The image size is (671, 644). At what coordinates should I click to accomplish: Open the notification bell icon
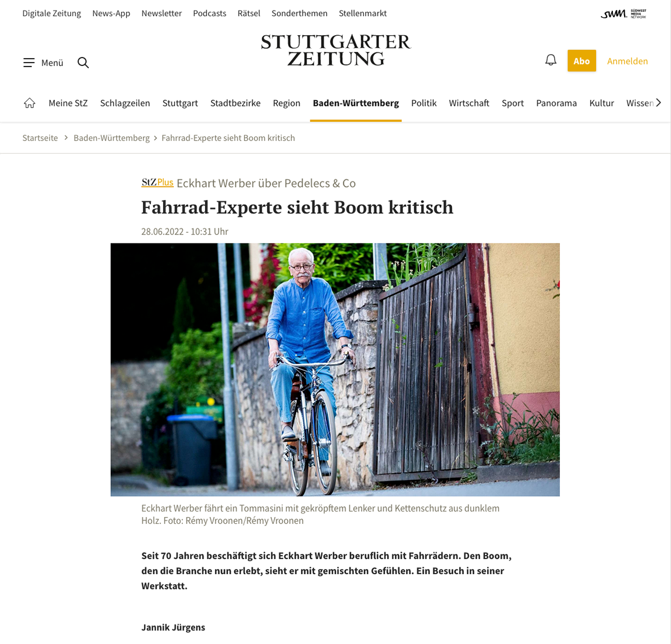pyautogui.click(x=551, y=60)
